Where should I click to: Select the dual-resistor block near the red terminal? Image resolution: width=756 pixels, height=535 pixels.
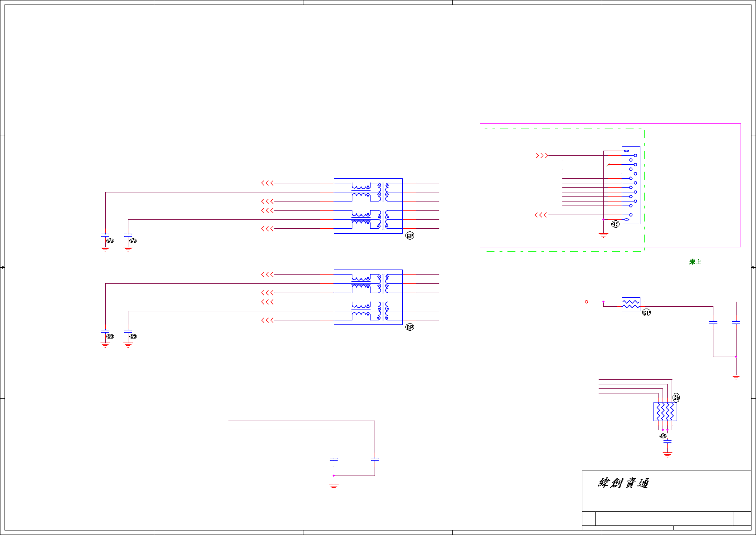[x=631, y=304]
